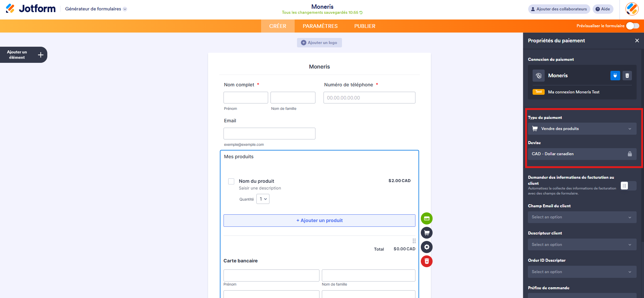Click the Numéro de téléphone input
The height and width of the screenshot is (298, 644).
click(x=369, y=98)
